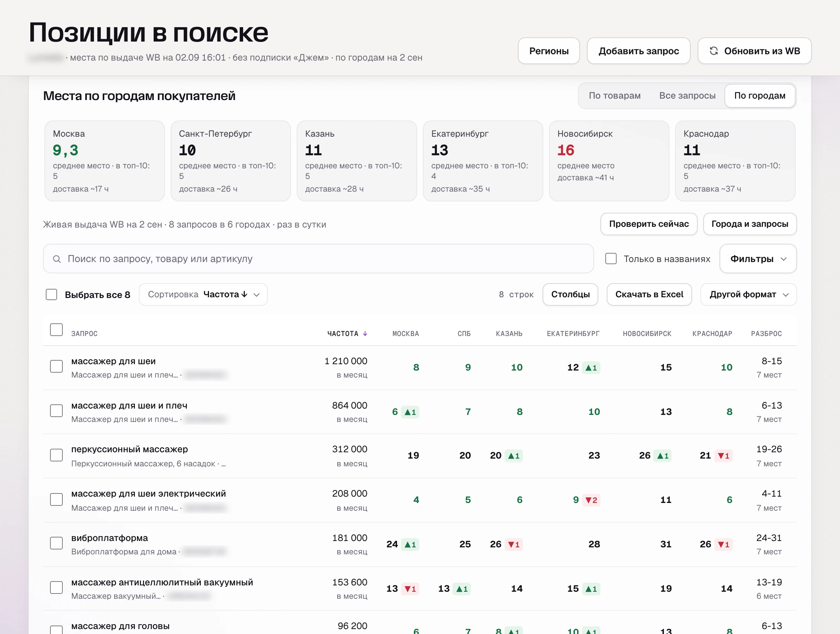The width and height of the screenshot is (840, 634).
Task: Click frequency value 312 000
Action: pos(350,449)
